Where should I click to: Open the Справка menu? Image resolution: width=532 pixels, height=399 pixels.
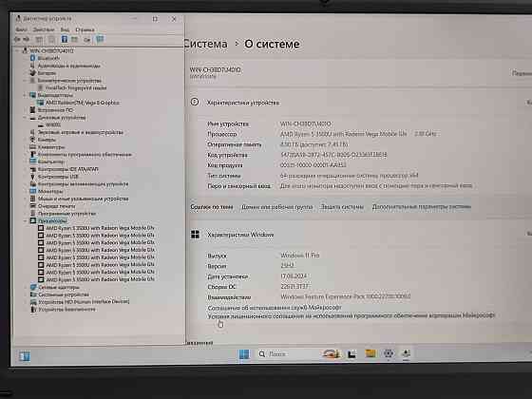[x=85, y=29]
